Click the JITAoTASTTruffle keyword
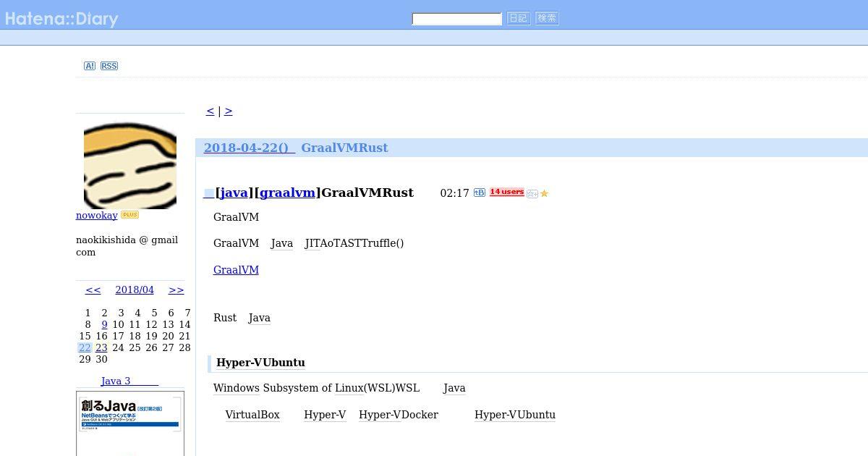 point(354,243)
